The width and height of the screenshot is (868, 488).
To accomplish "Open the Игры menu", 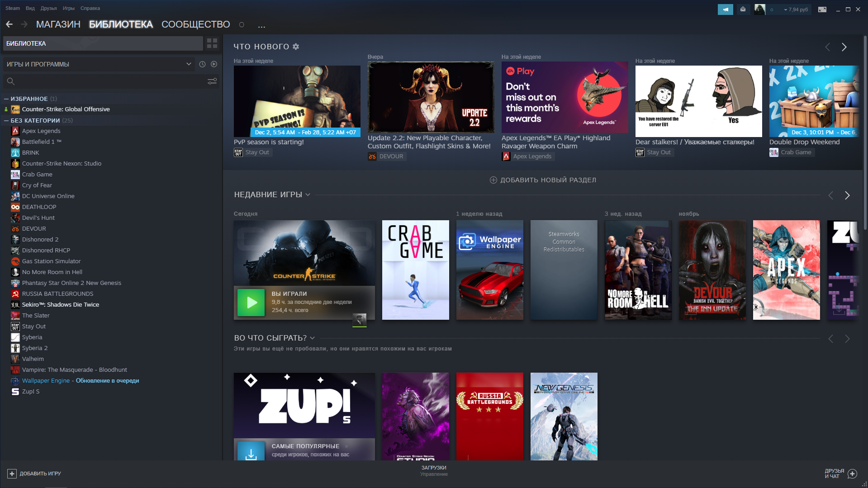I will pos(68,8).
